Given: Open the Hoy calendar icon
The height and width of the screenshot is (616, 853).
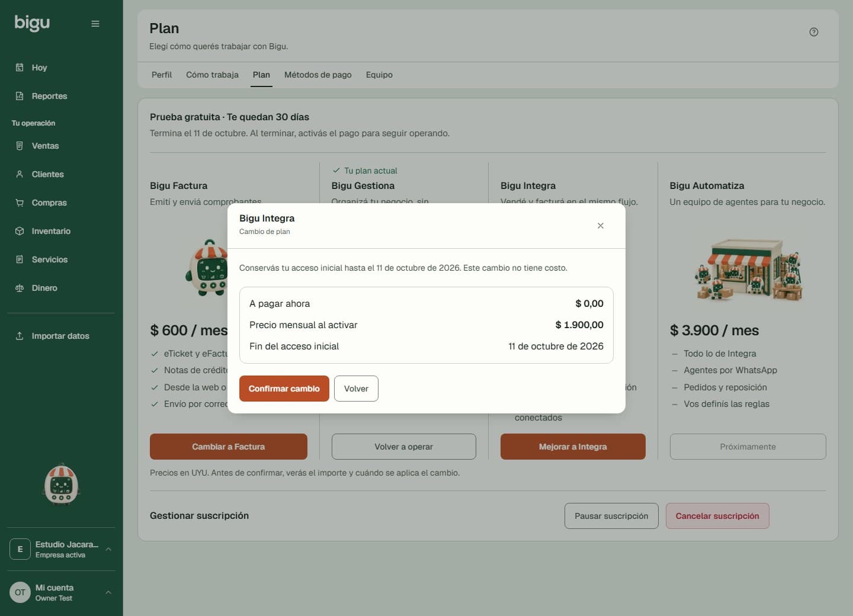Looking at the screenshot, I should point(20,68).
